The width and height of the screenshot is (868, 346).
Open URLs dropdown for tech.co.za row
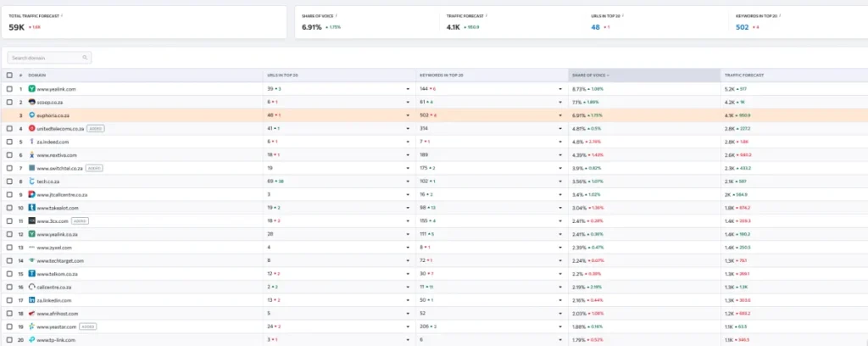(409, 181)
